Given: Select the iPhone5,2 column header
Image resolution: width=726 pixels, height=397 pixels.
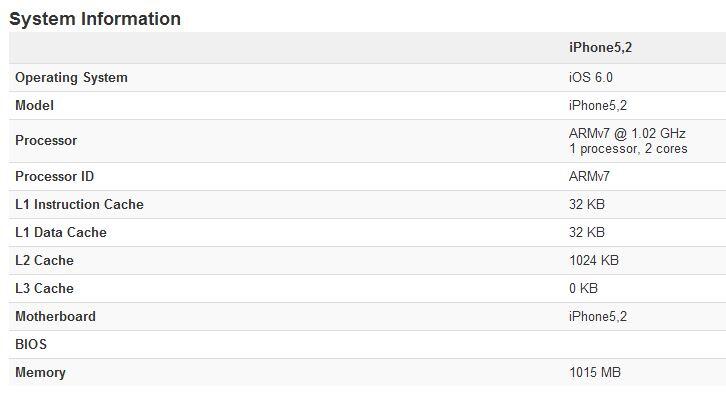Looking at the screenshot, I should (600, 48).
